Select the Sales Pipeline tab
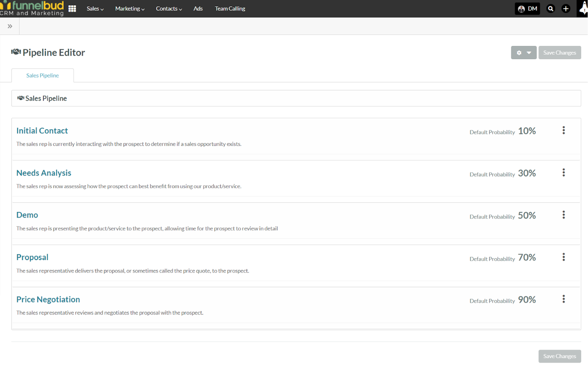The image size is (588, 368). [42, 75]
